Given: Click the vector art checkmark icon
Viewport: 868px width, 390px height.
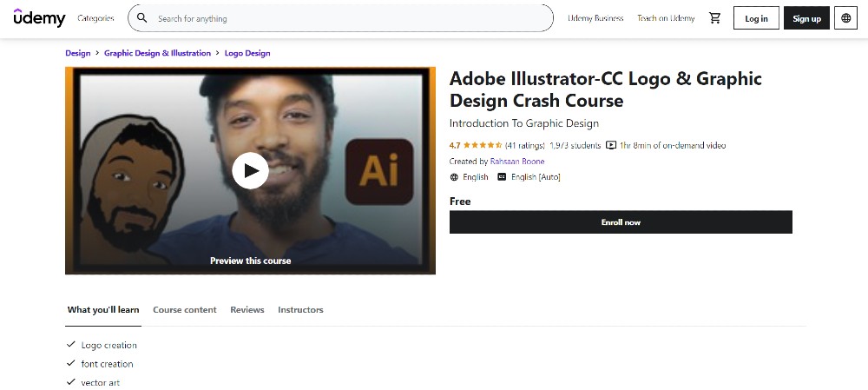Looking at the screenshot, I should (x=71, y=382).
